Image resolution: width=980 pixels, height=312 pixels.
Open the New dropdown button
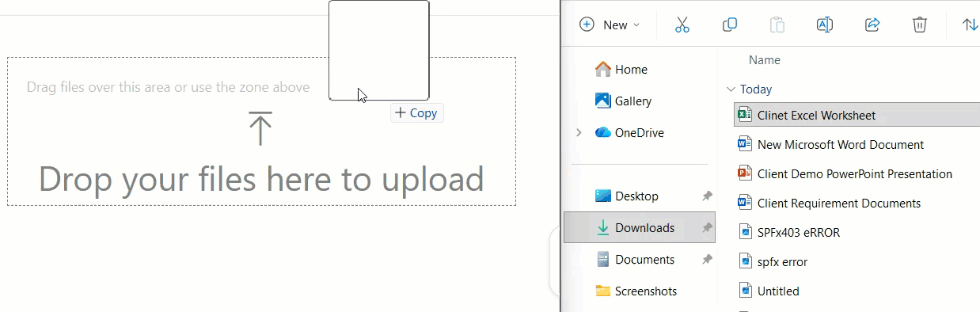pyautogui.click(x=610, y=25)
